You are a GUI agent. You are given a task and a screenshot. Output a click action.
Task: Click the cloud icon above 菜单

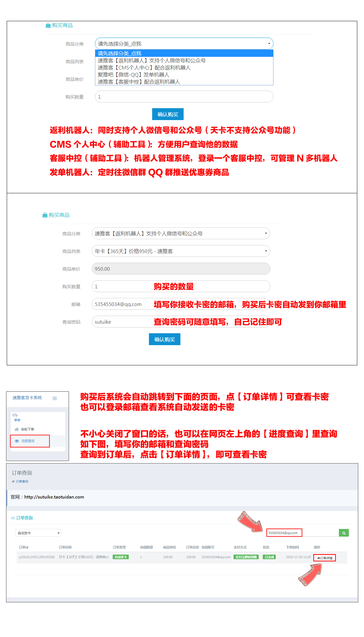(x=15, y=415)
